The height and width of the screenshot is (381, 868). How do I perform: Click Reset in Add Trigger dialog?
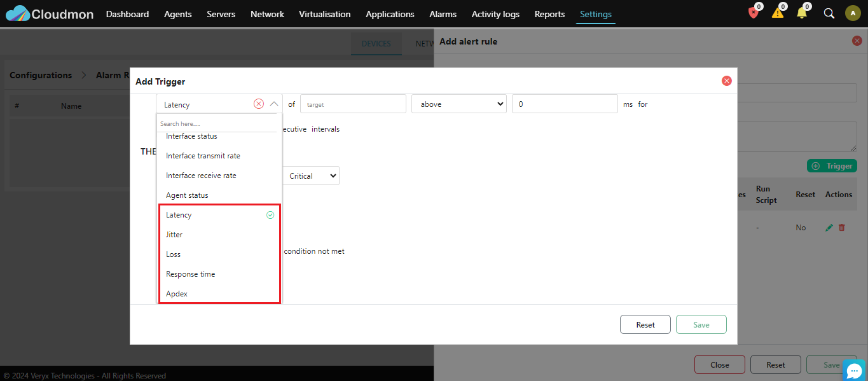pos(645,324)
